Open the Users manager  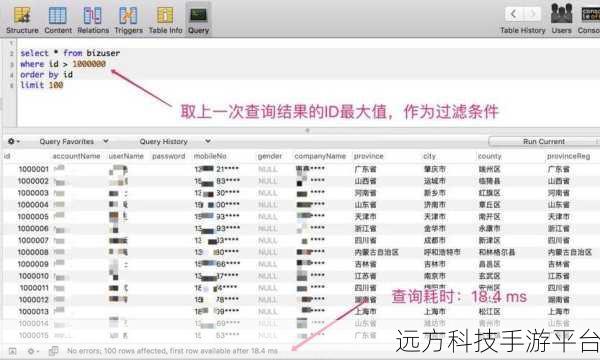point(561,19)
